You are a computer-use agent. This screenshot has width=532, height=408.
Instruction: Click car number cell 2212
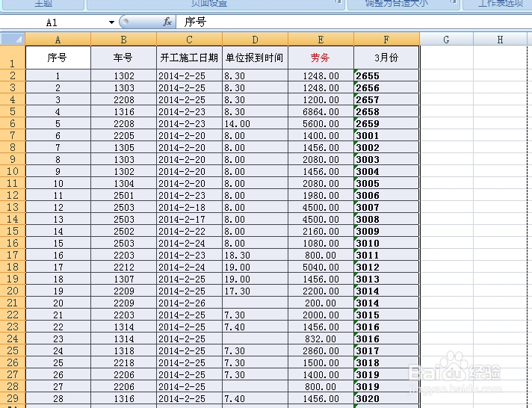(123, 267)
